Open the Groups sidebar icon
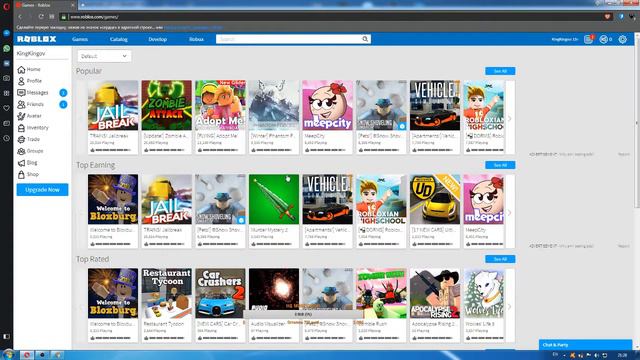Viewport: 640px width, 360px height. pos(21,151)
